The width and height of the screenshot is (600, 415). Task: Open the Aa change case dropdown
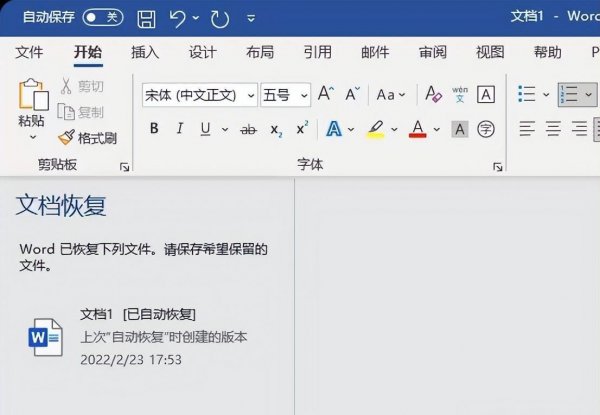point(390,94)
